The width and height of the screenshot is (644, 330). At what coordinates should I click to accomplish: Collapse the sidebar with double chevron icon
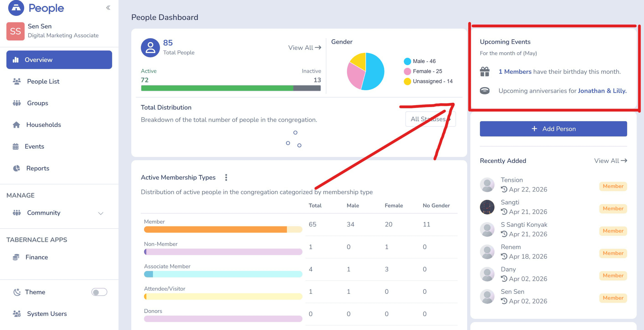108,8
